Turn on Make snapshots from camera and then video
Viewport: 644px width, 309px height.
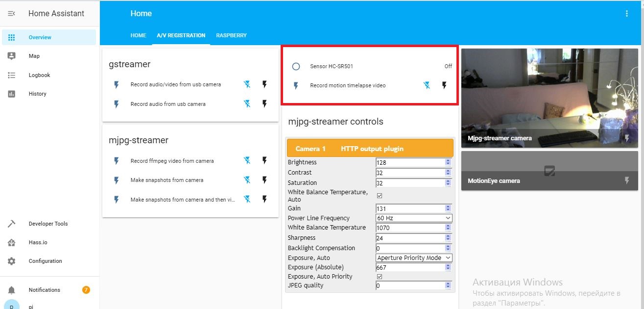tap(265, 200)
